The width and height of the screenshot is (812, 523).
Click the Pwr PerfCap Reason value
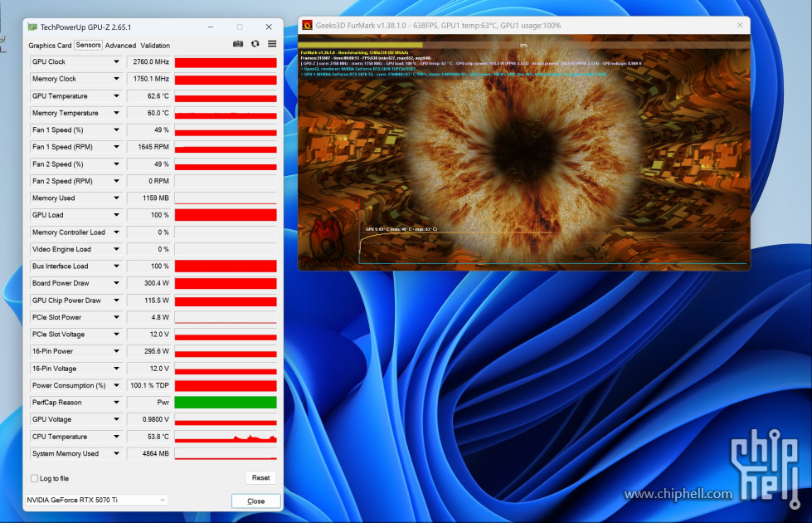coord(149,403)
